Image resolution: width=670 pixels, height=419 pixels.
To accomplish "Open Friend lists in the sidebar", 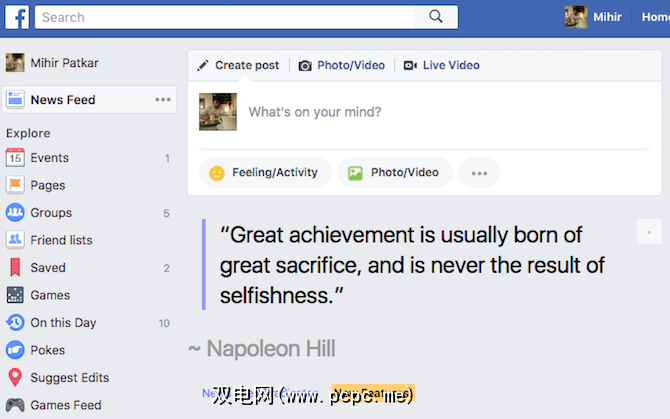I will tap(62, 240).
